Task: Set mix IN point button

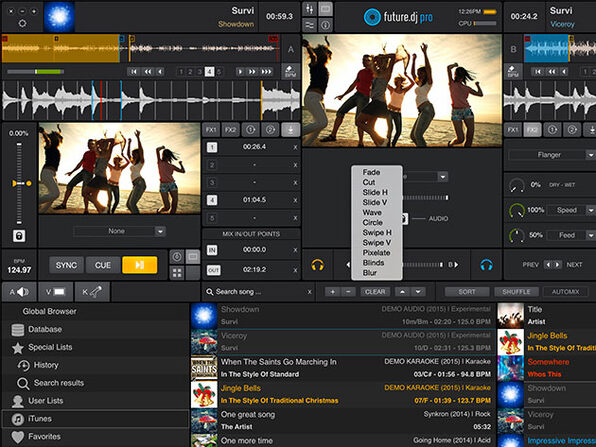Action: (x=212, y=250)
